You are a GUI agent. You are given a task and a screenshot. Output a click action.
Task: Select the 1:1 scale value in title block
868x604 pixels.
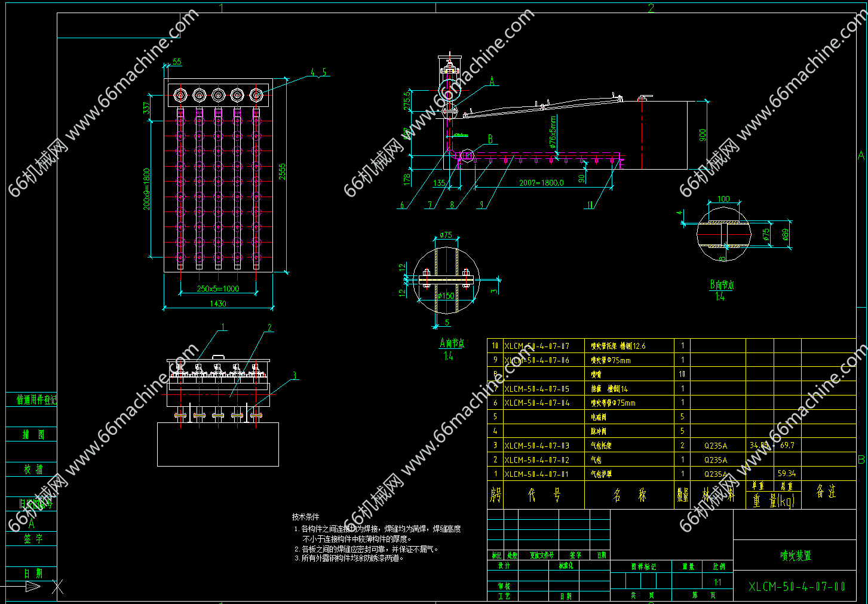coord(717,582)
